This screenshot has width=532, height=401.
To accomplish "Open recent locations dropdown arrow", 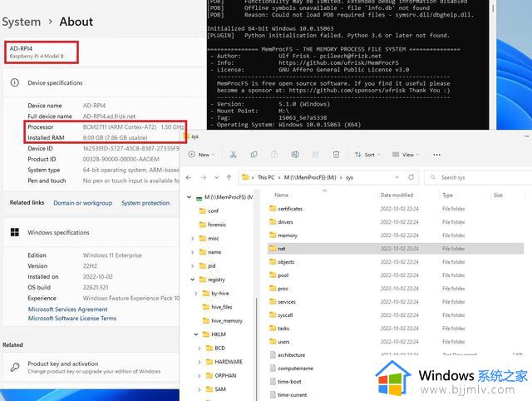I will tap(216, 177).
